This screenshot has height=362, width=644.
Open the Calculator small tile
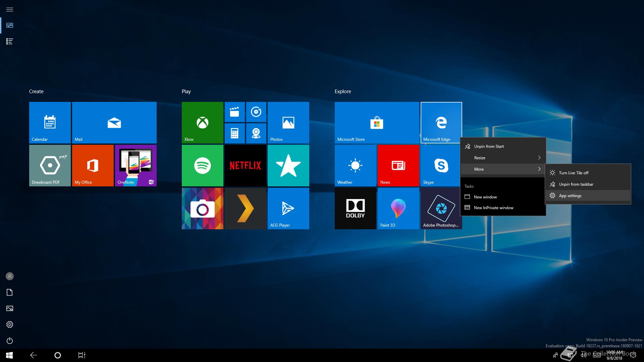234,133
